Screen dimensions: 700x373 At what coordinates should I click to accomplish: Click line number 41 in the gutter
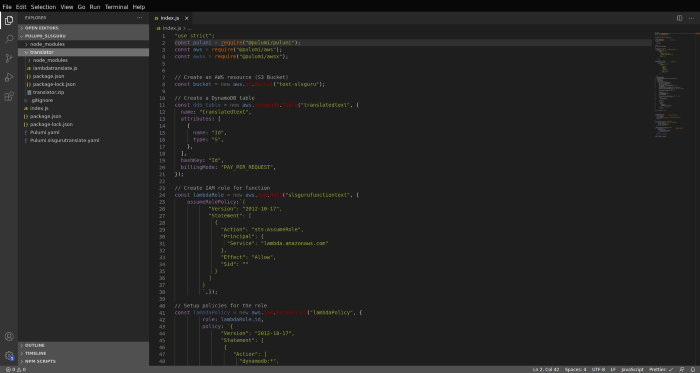tap(163, 313)
